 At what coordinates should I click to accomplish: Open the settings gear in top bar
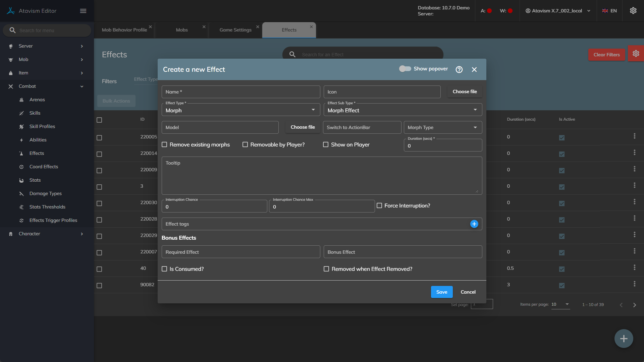click(x=633, y=11)
